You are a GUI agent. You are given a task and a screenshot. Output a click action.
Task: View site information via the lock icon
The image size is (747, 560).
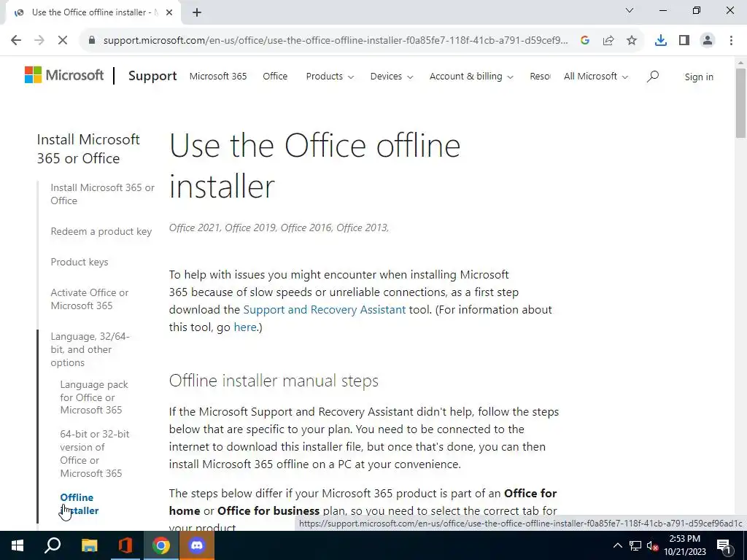(x=92, y=41)
